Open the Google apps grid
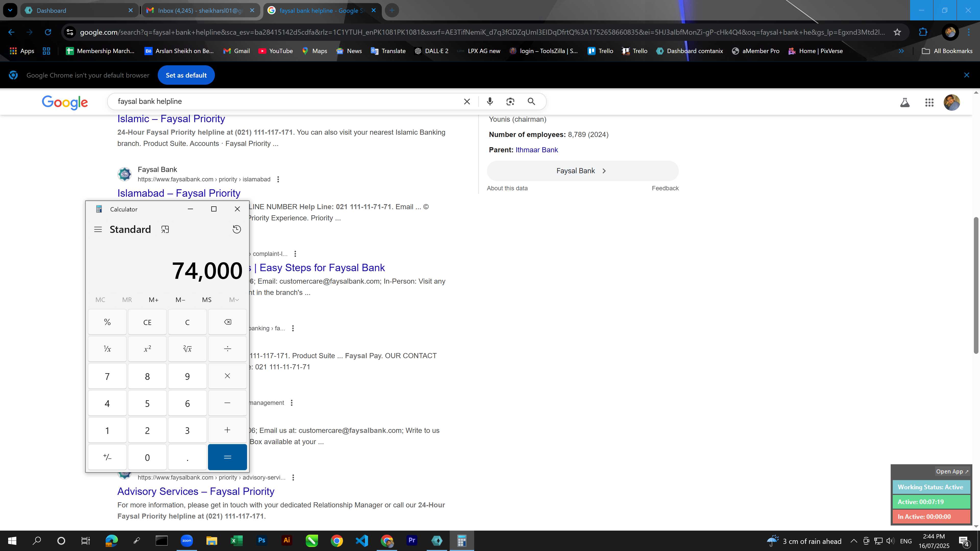Viewport: 980px width, 551px height. tap(929, 102)
